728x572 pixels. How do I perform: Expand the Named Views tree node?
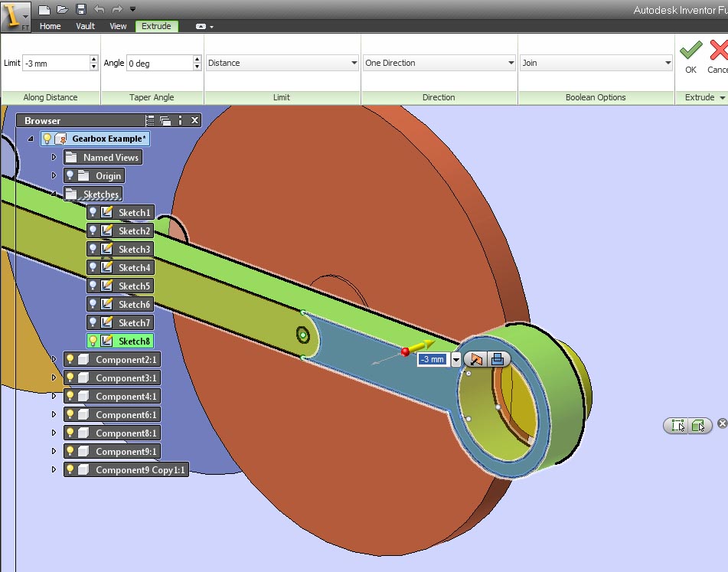[54, 158]
